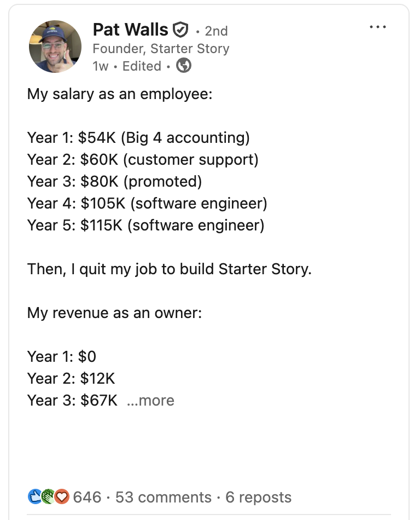
Task: Open Pat Walls' profile via his avatar
Action: (x=55, y=46)
